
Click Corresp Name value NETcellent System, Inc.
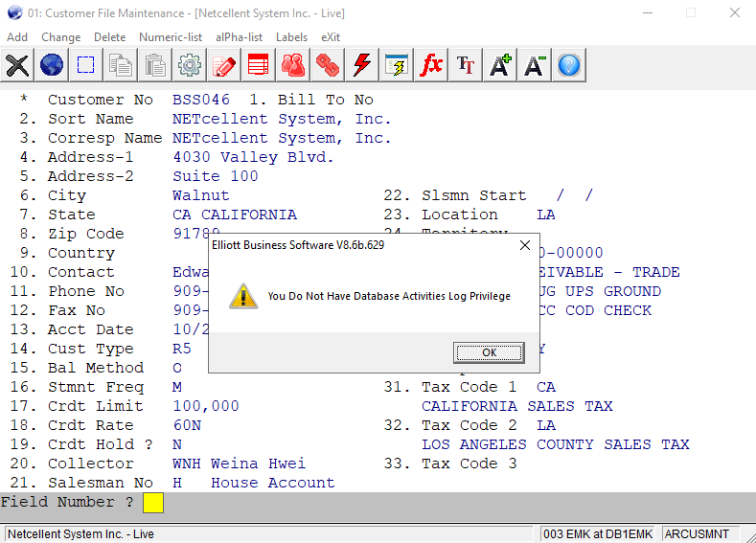282,138
